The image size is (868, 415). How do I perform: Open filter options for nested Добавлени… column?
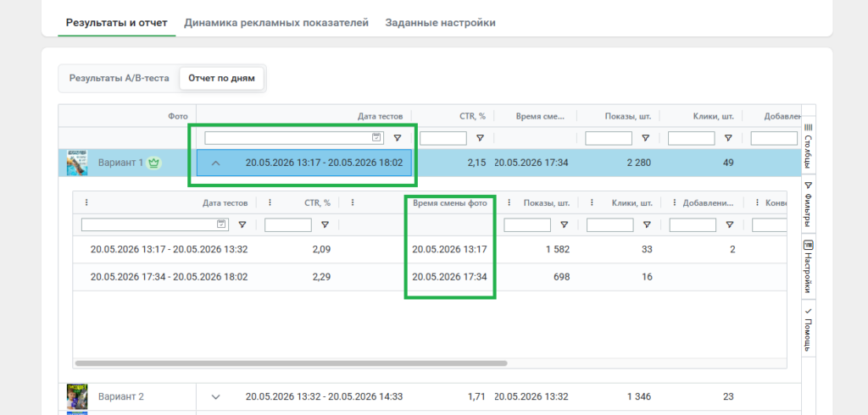pos(730,224)
